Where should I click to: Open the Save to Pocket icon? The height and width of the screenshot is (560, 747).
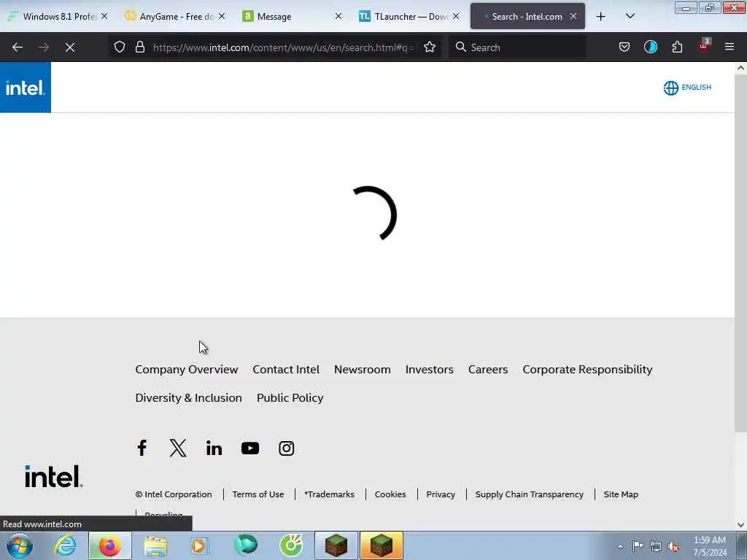pyautogui.click(x=624, y=47)
